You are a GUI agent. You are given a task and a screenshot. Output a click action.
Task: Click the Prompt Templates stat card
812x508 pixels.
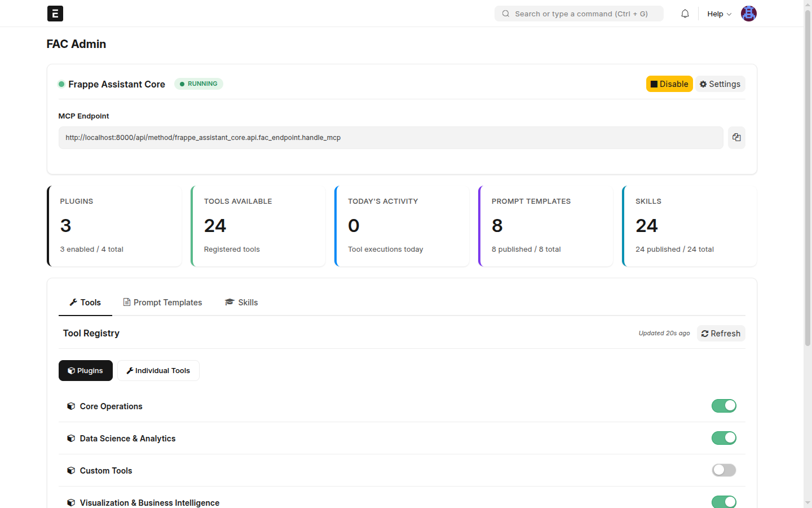546,226
